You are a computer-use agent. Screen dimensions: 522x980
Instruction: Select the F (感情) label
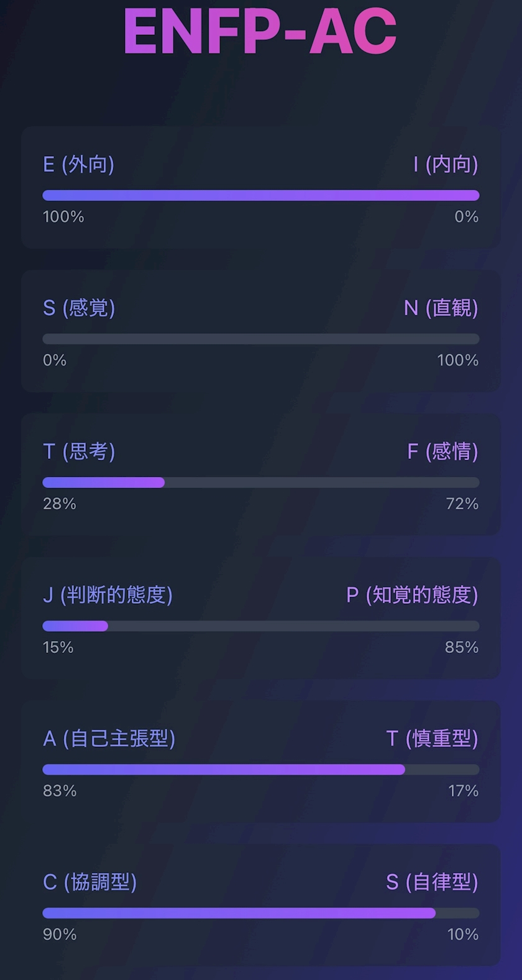442,451
